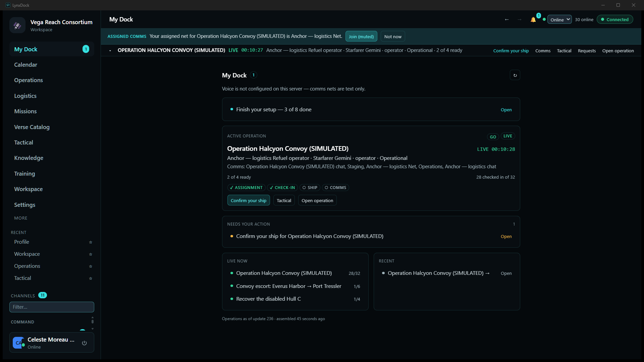Click the COMMS unchecked chip
Screen dimensions: 644x362
335,188
